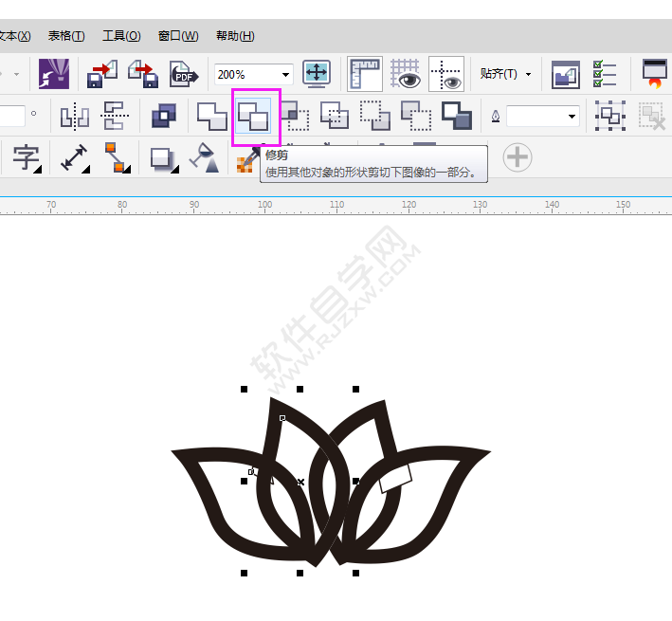Open the 窗口(W) menu

tap(178, 36)
